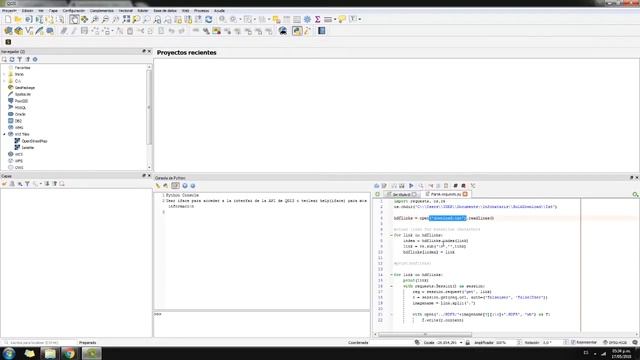Click the Zoom Full extent icon

pos(126,19)
